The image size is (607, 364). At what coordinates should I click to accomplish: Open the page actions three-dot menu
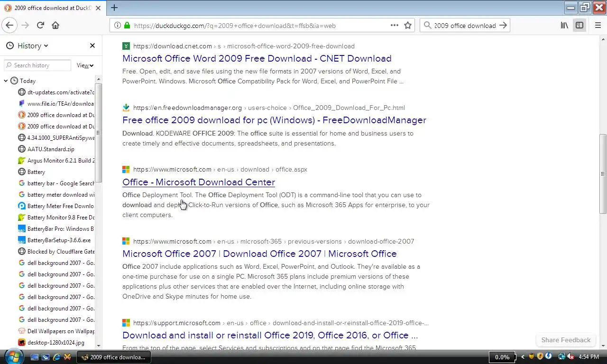tap(395, 26)
